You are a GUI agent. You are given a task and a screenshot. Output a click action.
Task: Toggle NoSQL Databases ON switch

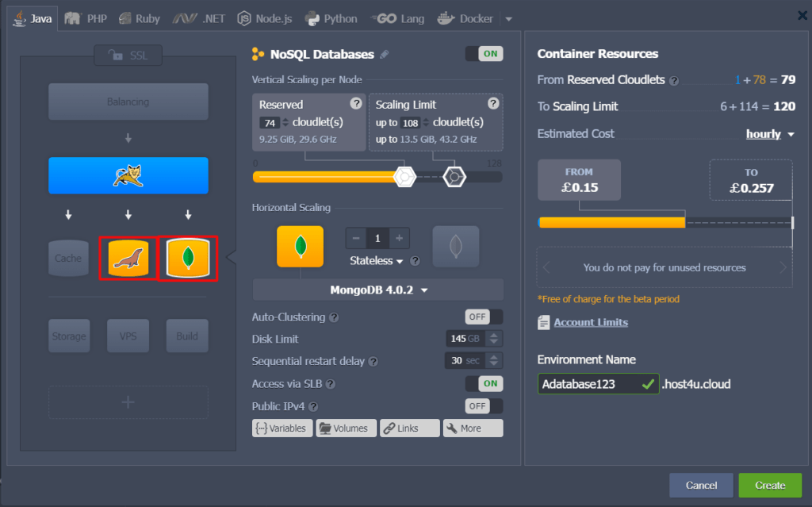pyautogui.click(x=485, y=54)
